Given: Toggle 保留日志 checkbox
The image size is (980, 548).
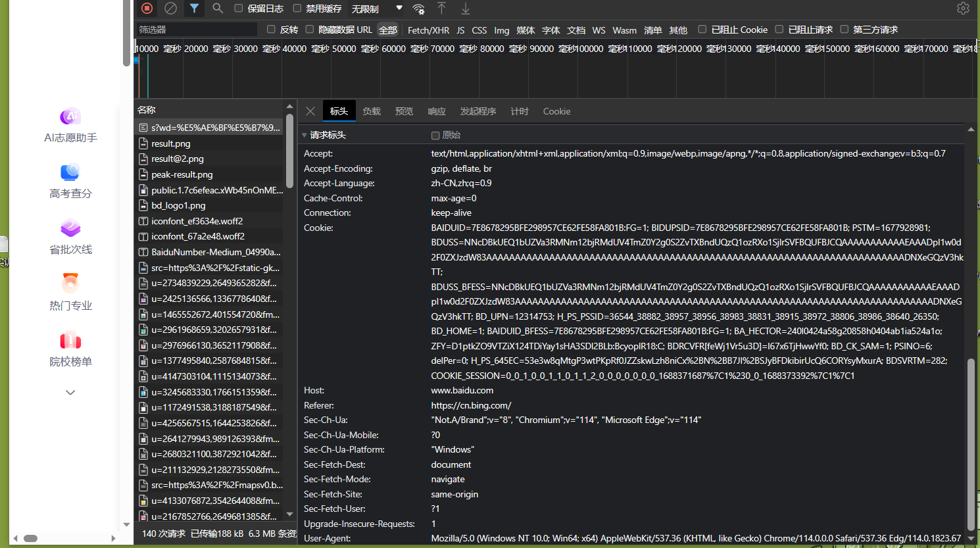Looking at the screenshot, I should click(239, 9).
